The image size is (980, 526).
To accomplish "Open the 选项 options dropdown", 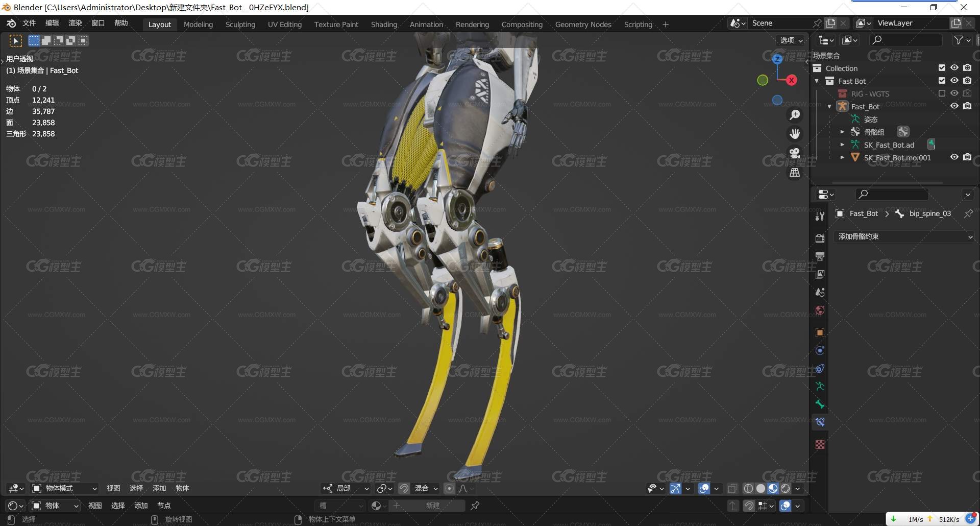I will click(x=791, y=40).
